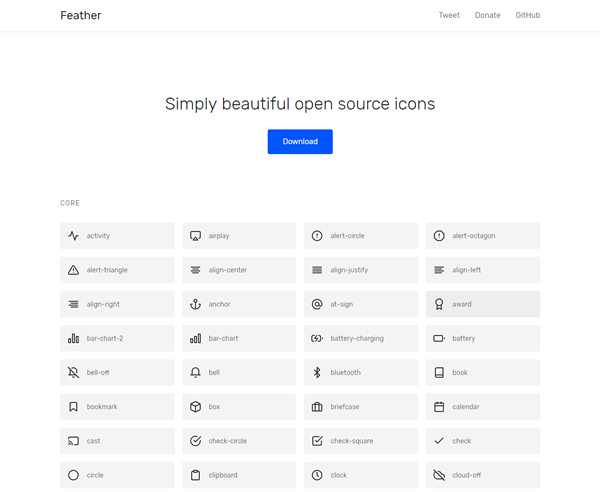Click the "alert-octagon" label text
The height and width of the screenshot is (492, 600).
point(474,236)
